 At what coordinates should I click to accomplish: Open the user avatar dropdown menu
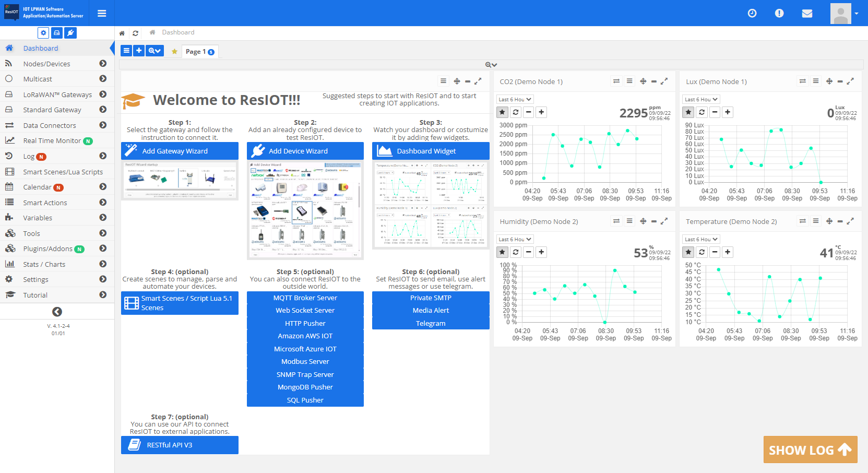coord(845,14)
